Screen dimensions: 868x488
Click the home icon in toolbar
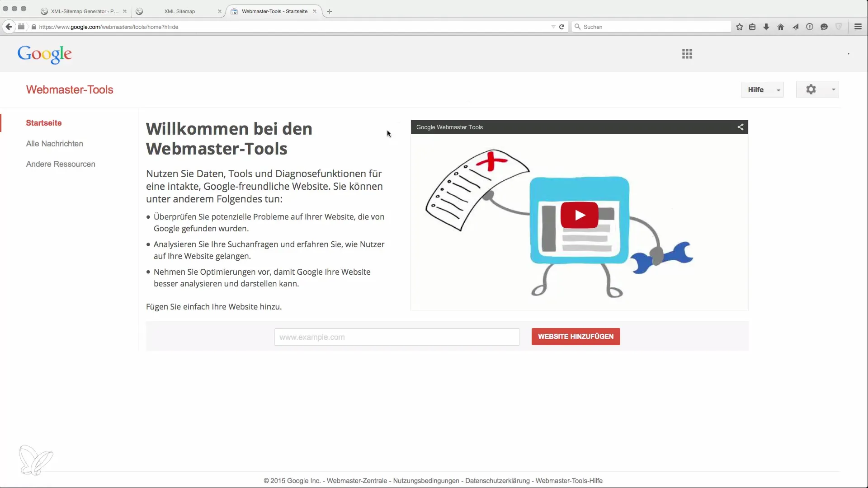(x=781, y=27)
